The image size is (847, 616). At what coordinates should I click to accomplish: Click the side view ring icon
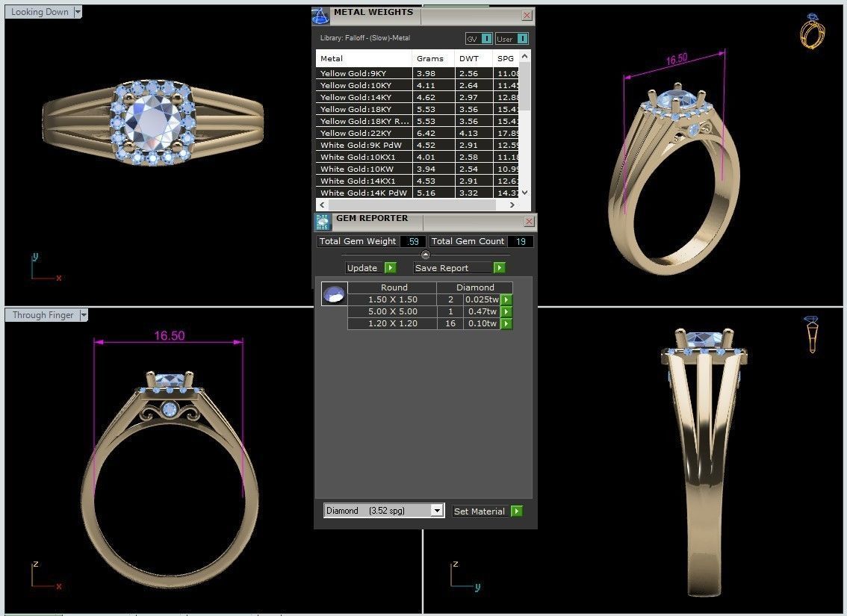tap(812, 335)
